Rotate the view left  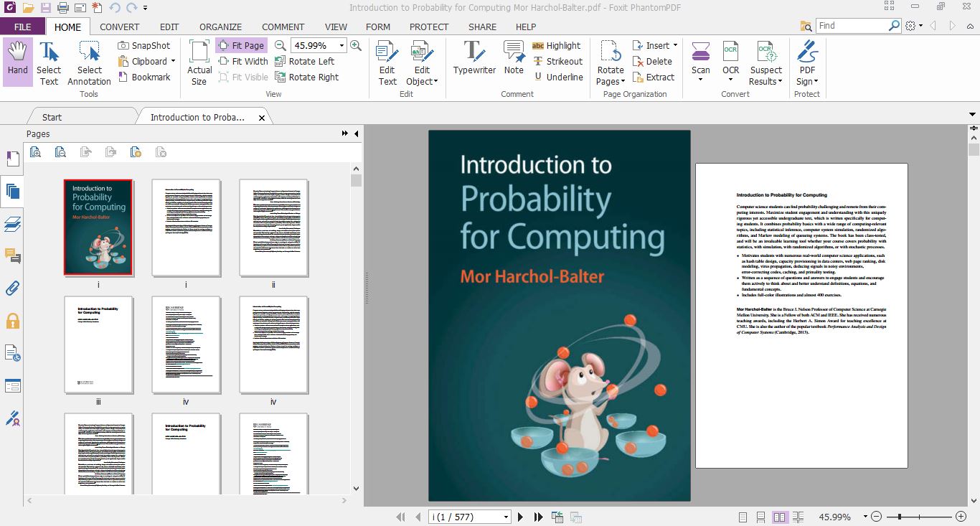(304, 61)
